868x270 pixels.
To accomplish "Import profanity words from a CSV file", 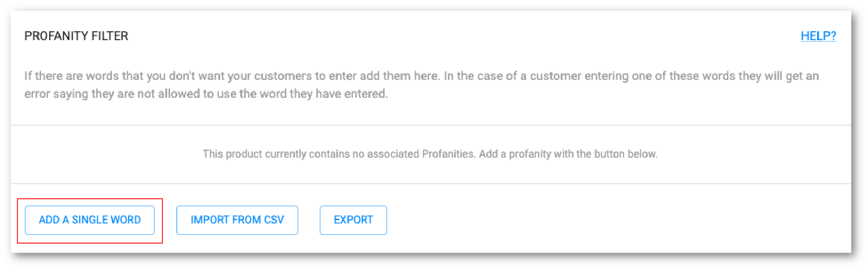I will pos(237,220).
